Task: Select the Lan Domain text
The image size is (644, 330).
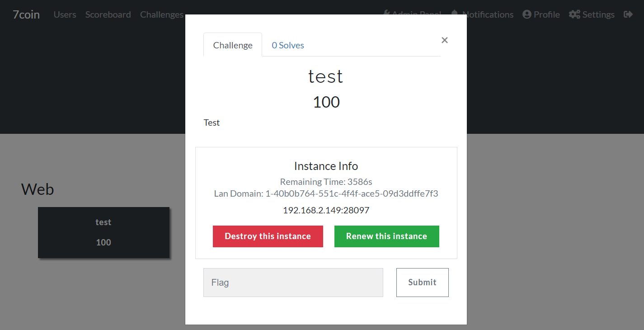Action: click(326, 193)
